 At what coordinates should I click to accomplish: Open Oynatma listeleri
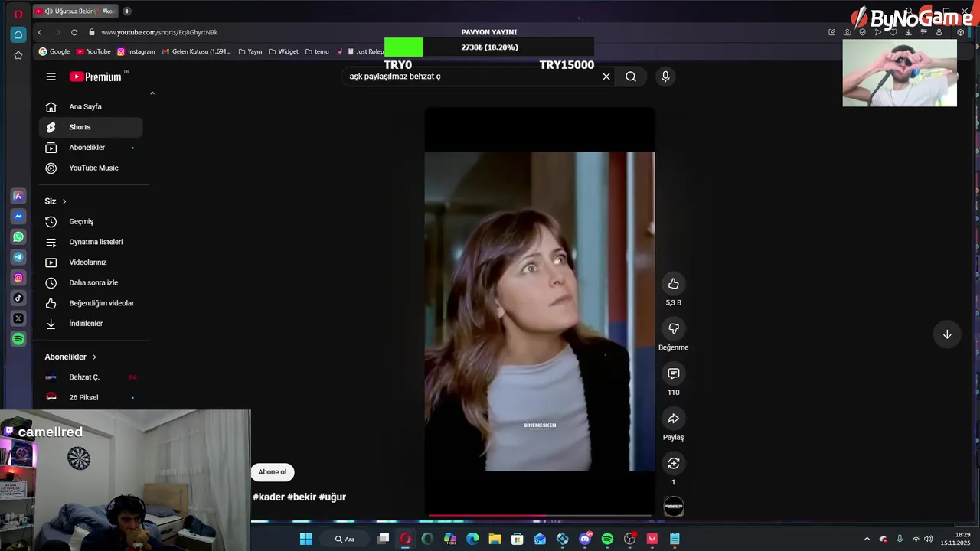coord(91,242)
